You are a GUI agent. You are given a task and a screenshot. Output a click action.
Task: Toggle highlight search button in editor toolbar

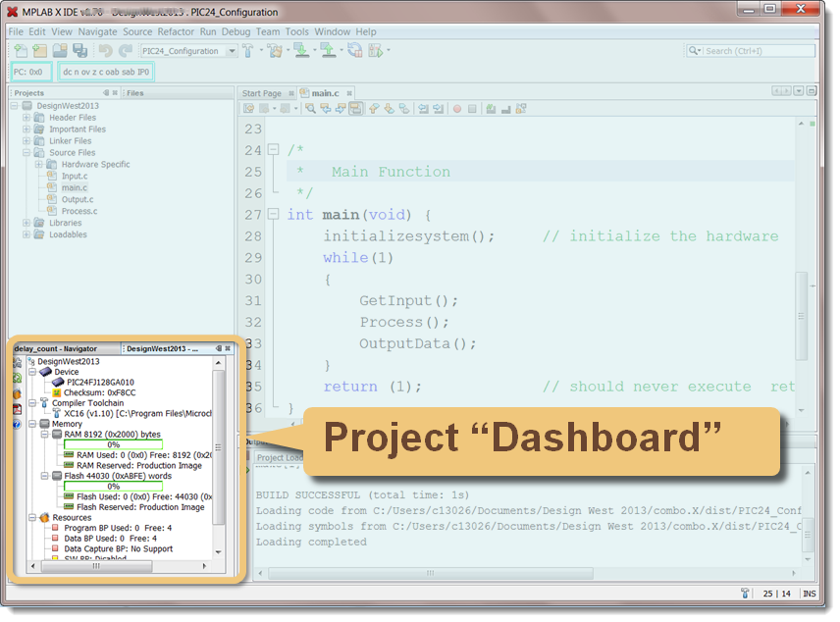355,109
